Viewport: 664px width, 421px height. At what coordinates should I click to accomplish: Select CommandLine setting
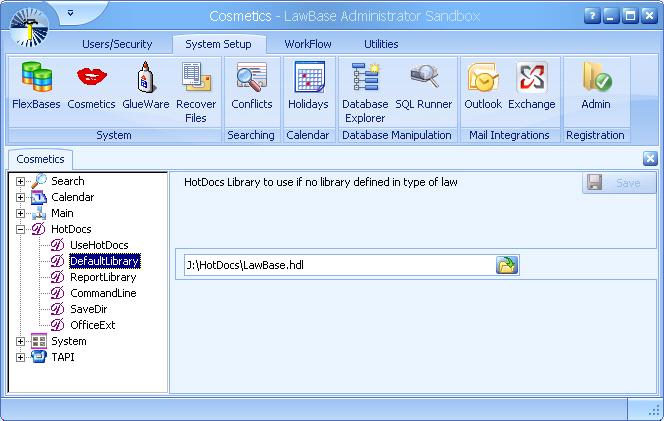pyautogui.click(x=103, y=293)
